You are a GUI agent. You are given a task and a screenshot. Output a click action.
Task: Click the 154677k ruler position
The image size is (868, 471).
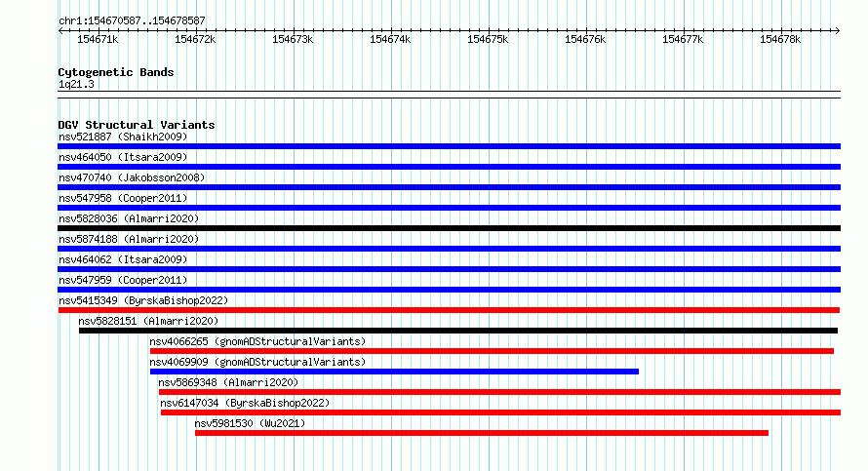pyautogui.click(x=683, y=39)
